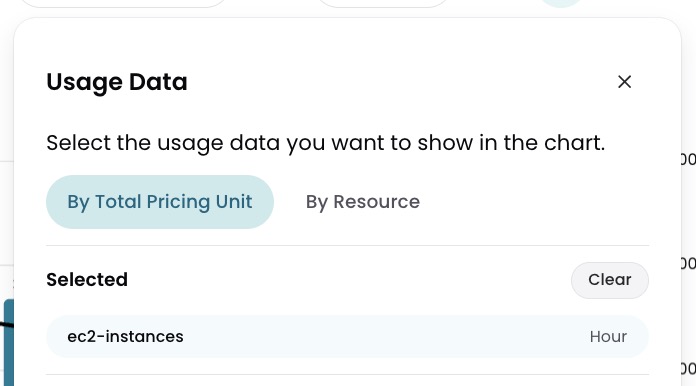Select the ec2-instances row
The width and height of the screenshot is (696, 386).
click(348, 337)
